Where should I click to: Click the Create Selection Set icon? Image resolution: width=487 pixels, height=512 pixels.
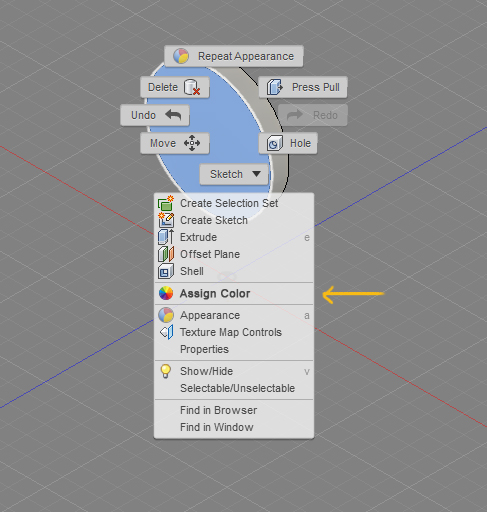pos(166,203)
